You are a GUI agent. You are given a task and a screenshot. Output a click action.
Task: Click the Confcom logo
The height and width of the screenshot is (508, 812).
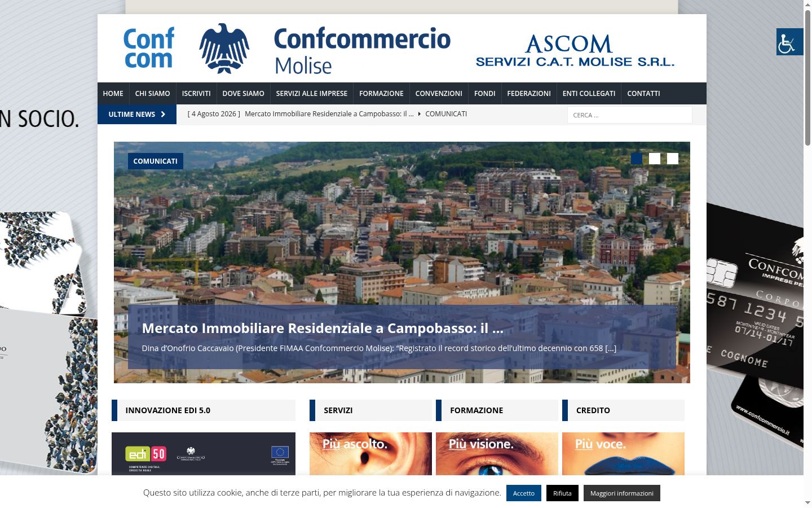(x=149, y=48)
